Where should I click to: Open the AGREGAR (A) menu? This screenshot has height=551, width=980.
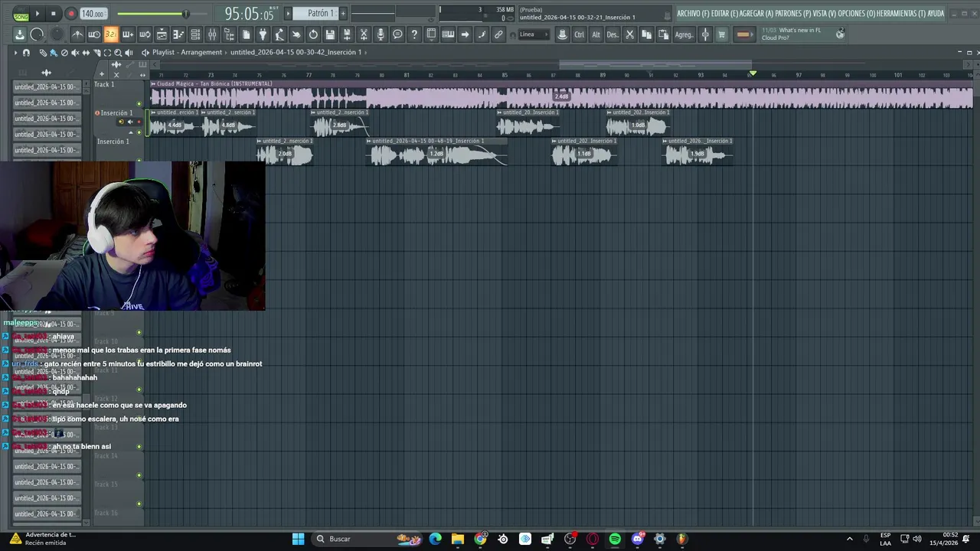click(x=756, y=14)
